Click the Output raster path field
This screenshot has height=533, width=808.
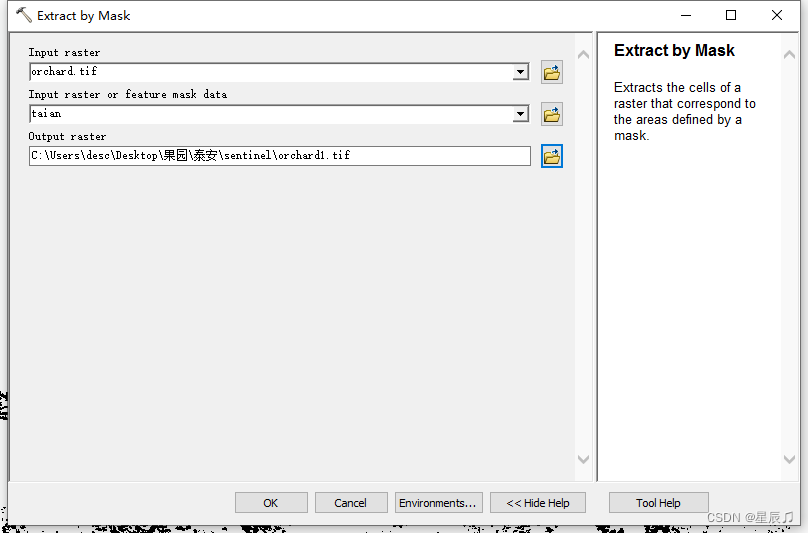coord(280,156)
